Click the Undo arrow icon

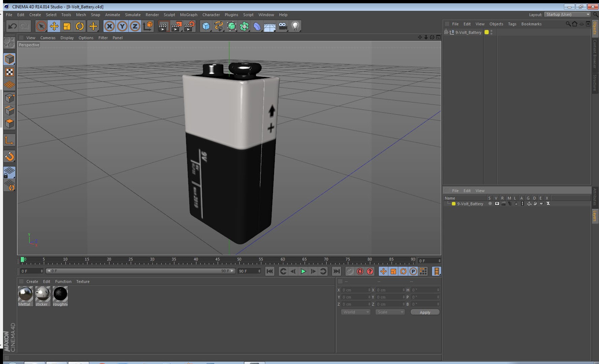pos(12,26)
